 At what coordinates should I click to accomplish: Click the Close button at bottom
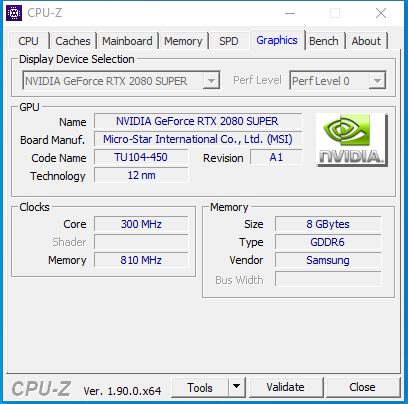tap(363, 387)
